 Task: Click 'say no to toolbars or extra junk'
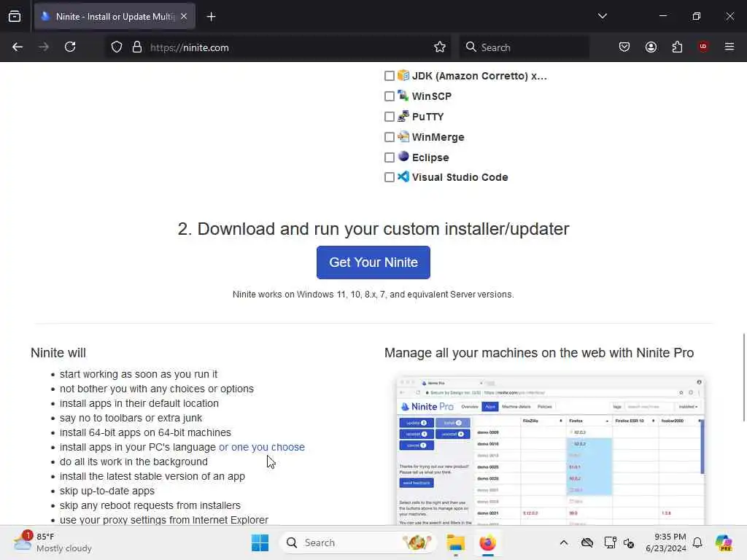click(x=131, y=418)
